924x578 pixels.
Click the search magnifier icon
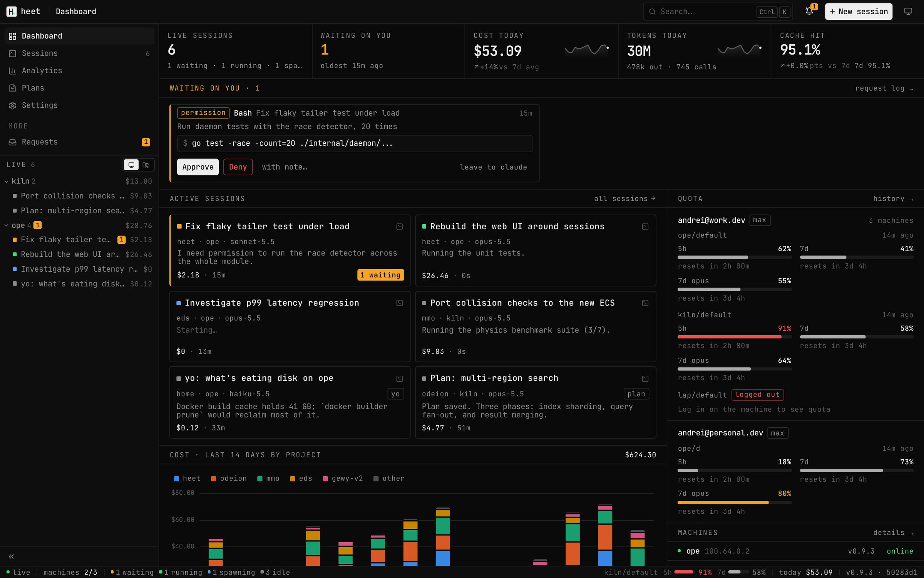652,12
